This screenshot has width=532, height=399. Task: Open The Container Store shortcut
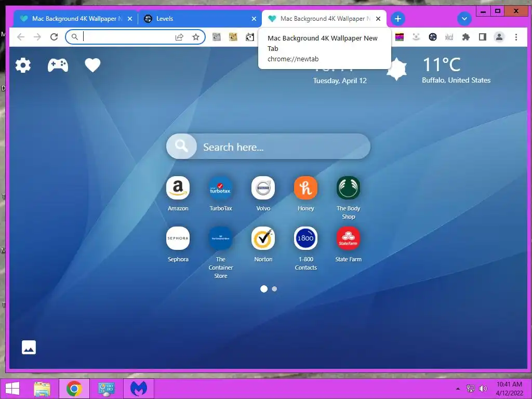(x=220, y=238)
